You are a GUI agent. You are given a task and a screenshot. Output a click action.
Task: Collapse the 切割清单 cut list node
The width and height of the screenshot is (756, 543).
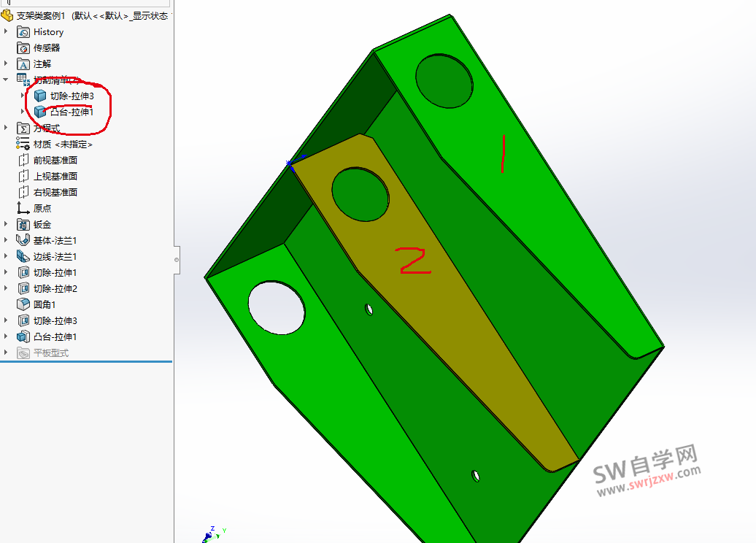[6, 80]
